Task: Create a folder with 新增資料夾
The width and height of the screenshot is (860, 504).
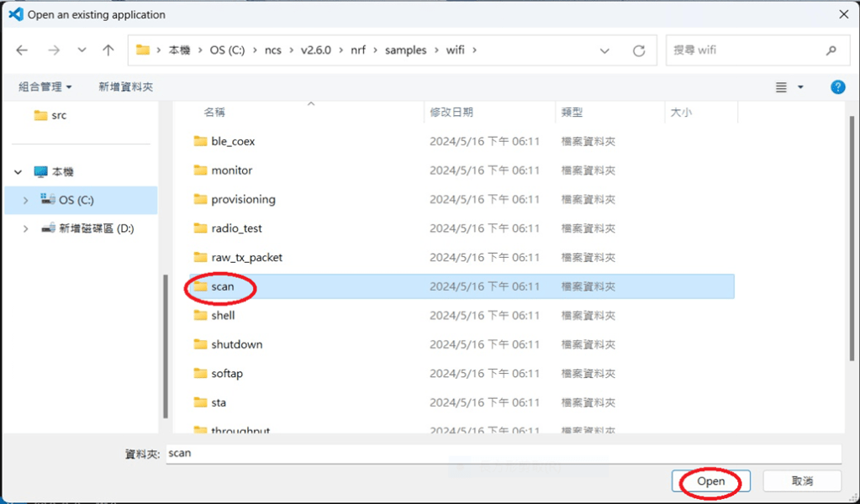Action: coord(125,87)
